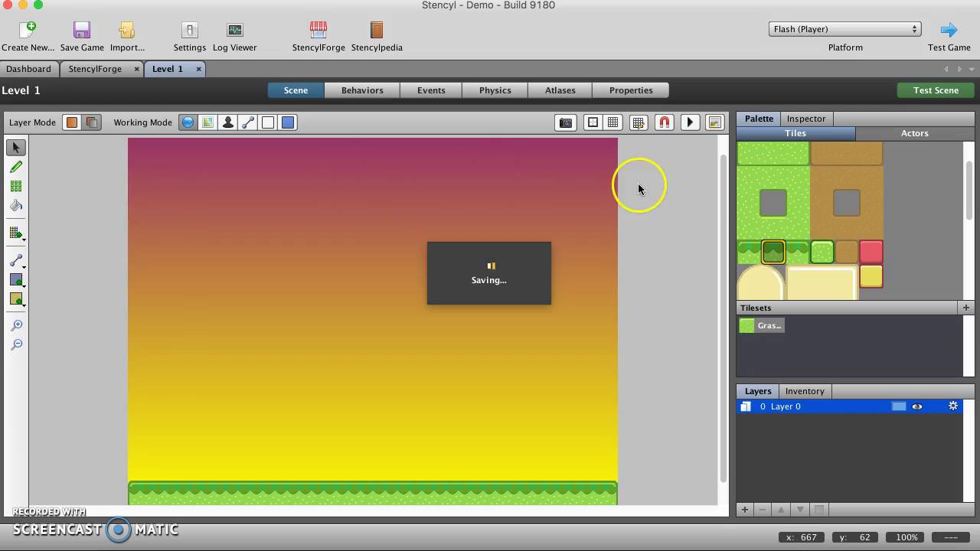
Task: Switch to the Dashboard tab
Action: pyautogui.click(x=28, y=69)
